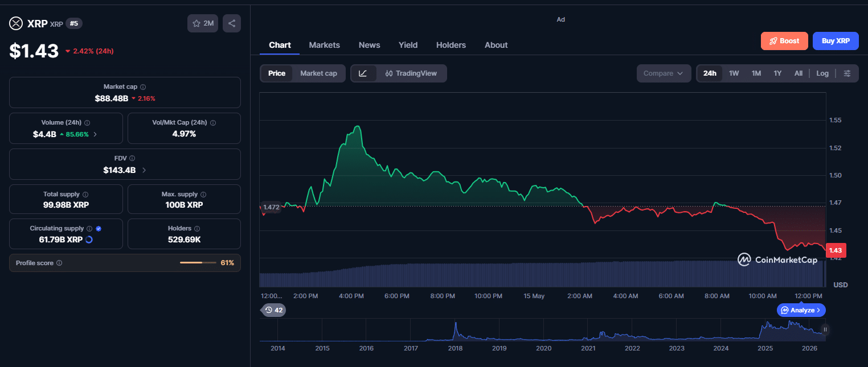Click the timeline range pause handle
The image size is (868, 367).
coord(825,329)
